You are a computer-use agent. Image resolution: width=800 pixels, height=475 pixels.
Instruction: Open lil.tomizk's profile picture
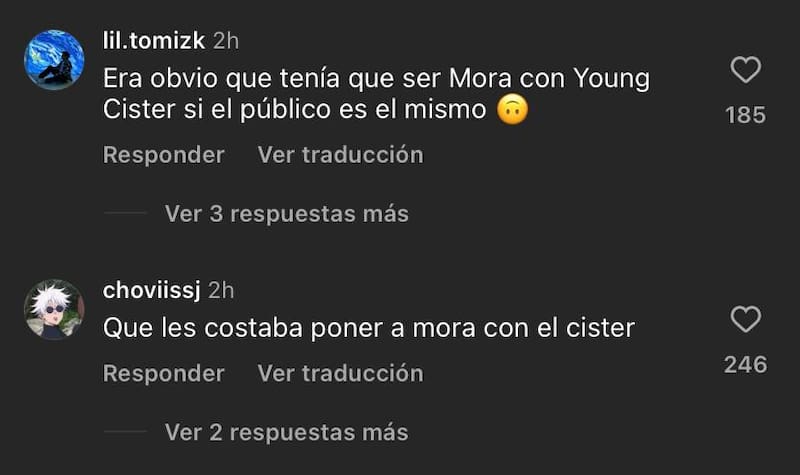(x=54, y=60)
